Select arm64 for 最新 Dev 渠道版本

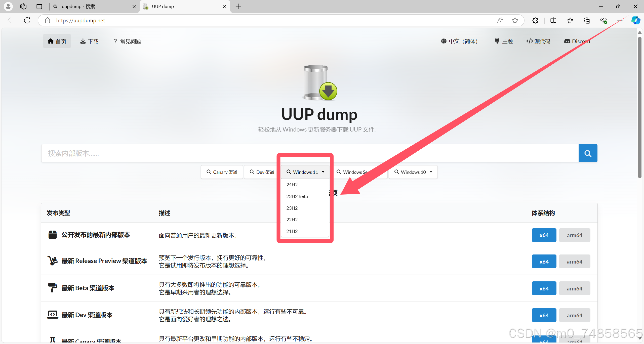tap(575, 315)
